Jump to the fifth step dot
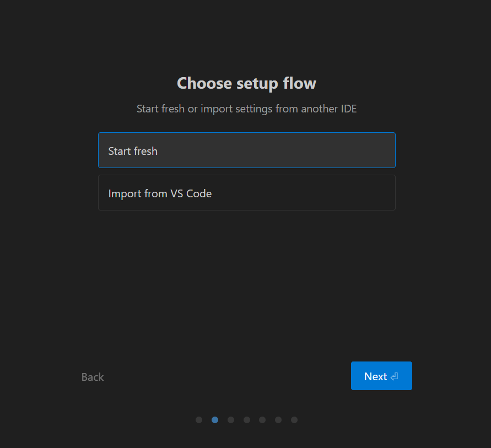Viewport: 491px width, 448px height. coord(262,420)
